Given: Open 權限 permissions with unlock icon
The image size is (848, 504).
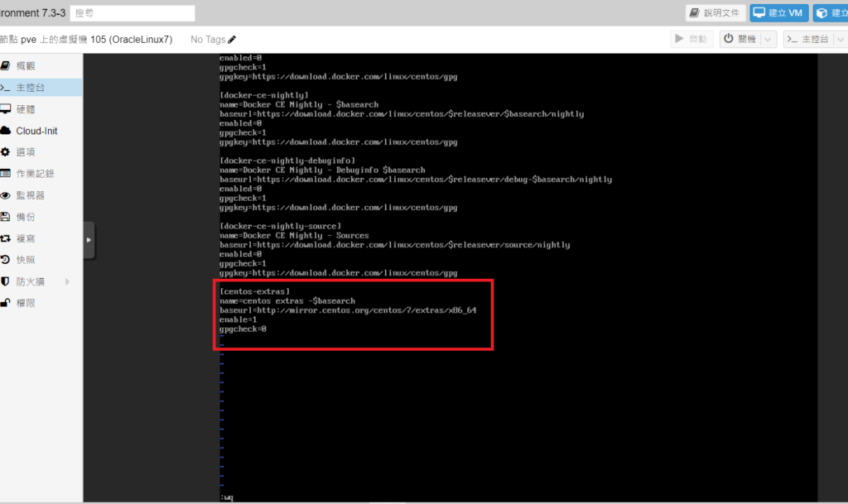Looking at the screenshot, I should 26,303.
